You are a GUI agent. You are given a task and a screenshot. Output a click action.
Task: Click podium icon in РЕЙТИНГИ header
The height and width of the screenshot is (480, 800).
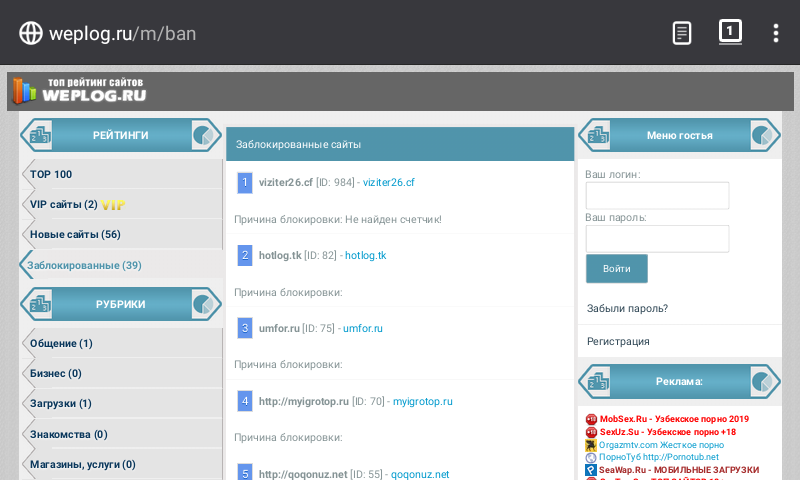click(40, 135)
